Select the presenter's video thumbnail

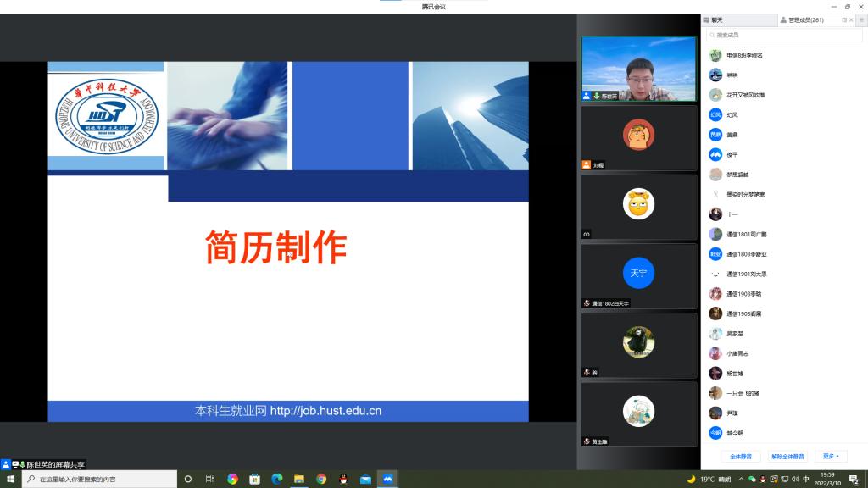638,69
